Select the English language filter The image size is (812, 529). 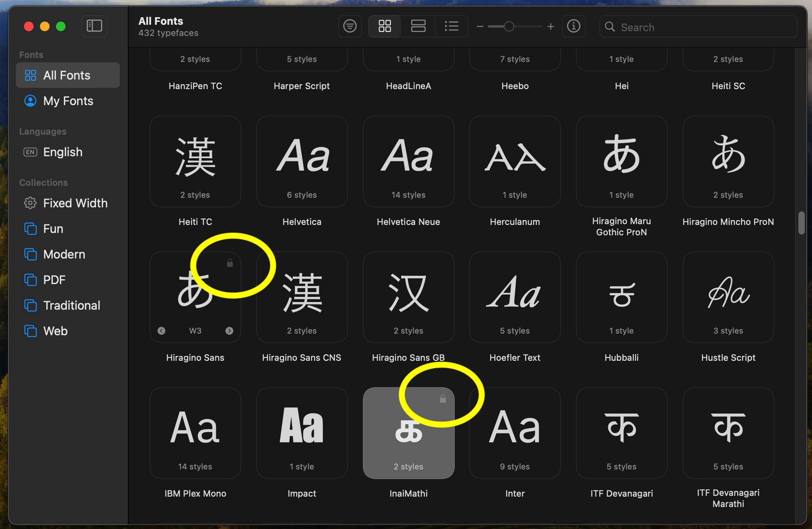pyautogui.click(x=63, y=152)
